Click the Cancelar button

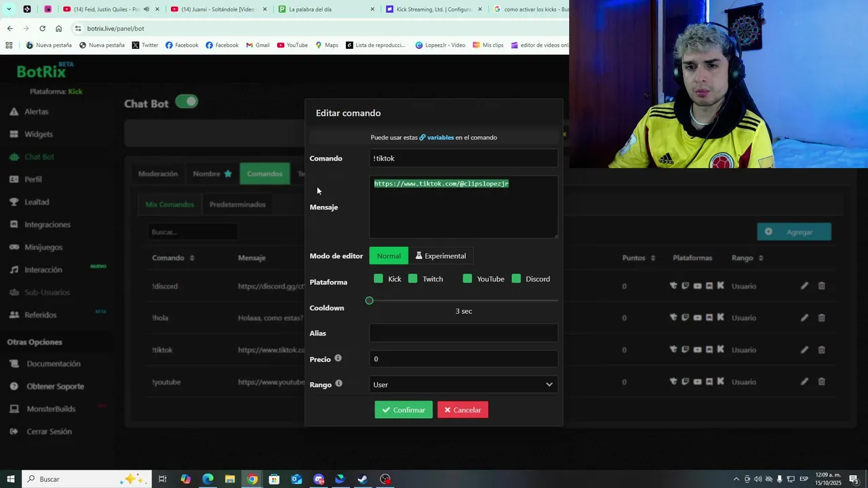(x=462, y=409)
